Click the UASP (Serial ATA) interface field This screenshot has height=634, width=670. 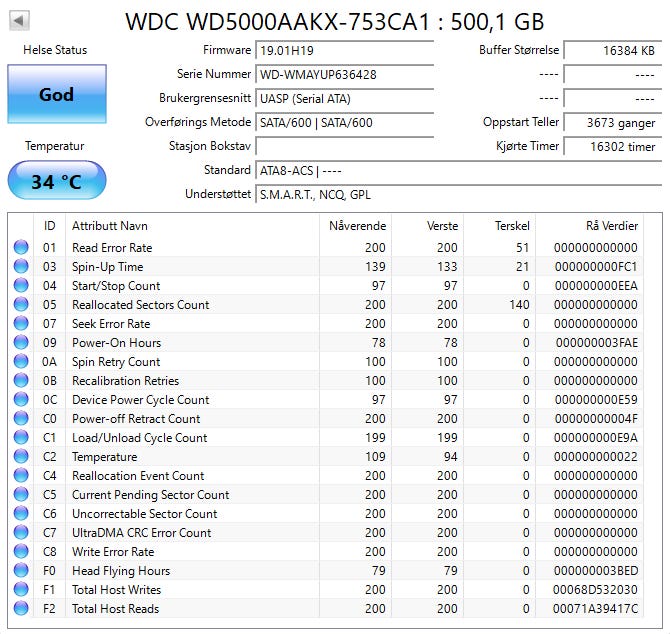point(345,98)
